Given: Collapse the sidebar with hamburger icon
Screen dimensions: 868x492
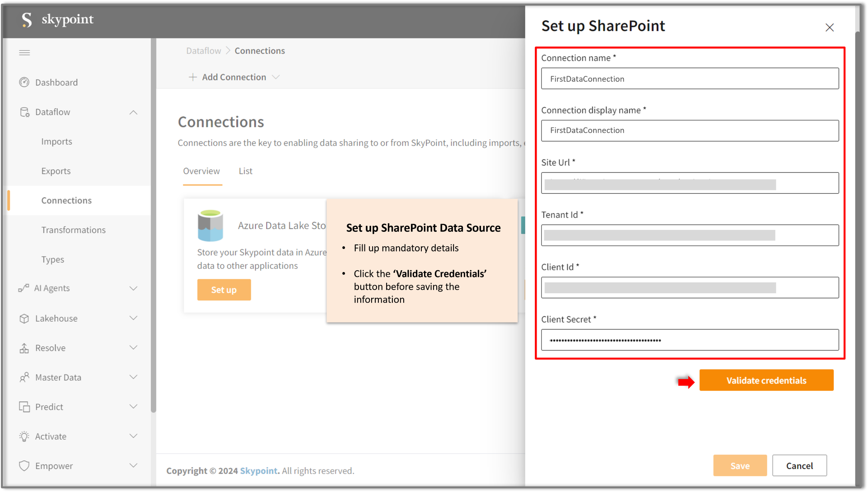Looking at the screenshot, I should (24, 52).
